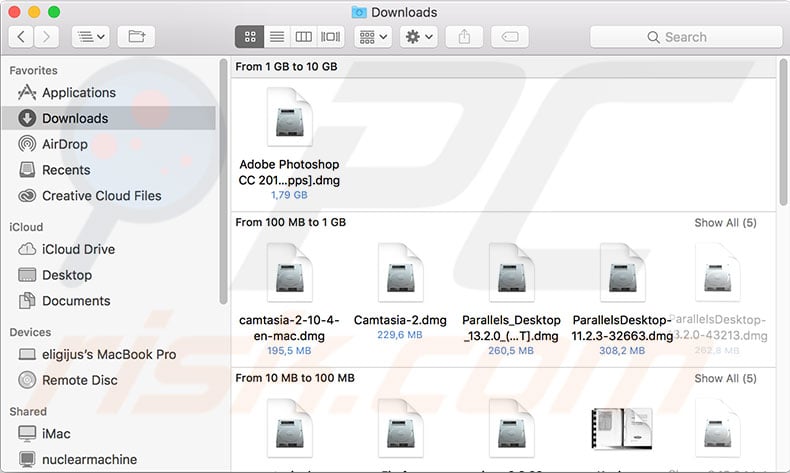Viewport: 790px width, 473px height.
Task: Click the Applications sidebar icon
Action: 27,92
